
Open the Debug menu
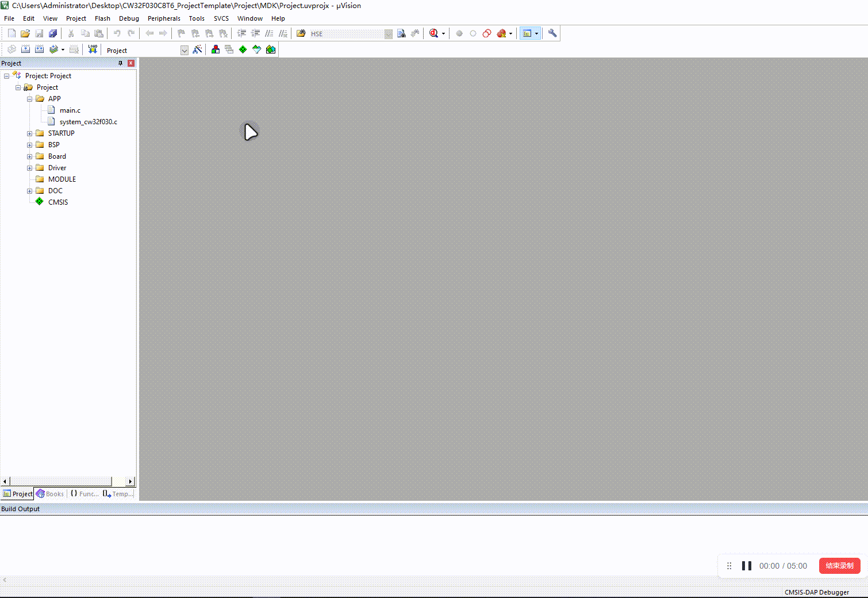click(129, 18)
